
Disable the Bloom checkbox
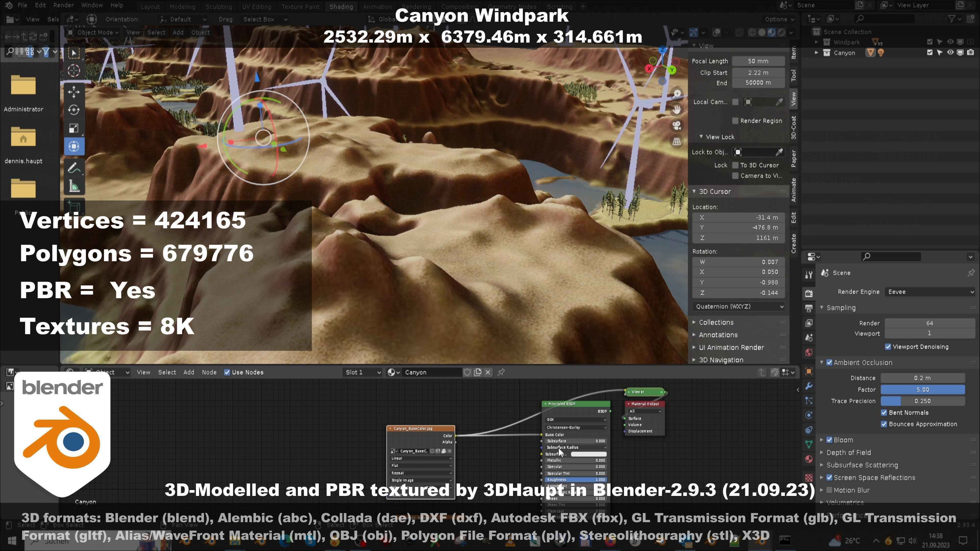(829, 440)
